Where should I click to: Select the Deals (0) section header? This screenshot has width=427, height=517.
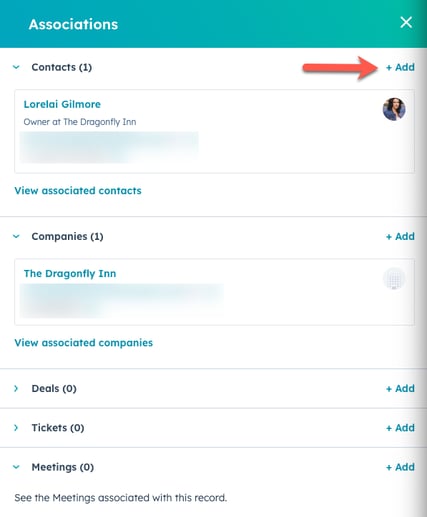click(54, 388)
